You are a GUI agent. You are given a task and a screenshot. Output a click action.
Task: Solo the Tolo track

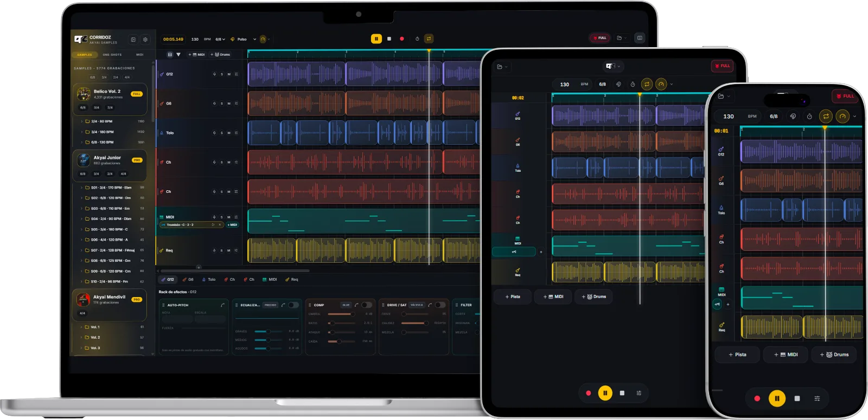pos(221,133)
